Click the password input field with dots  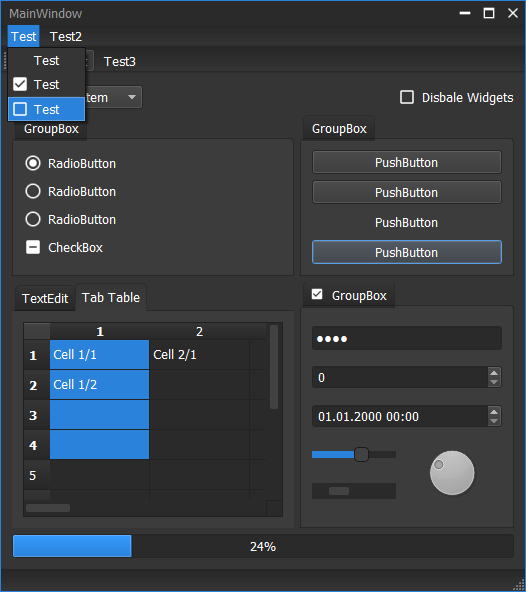point(407,338)
